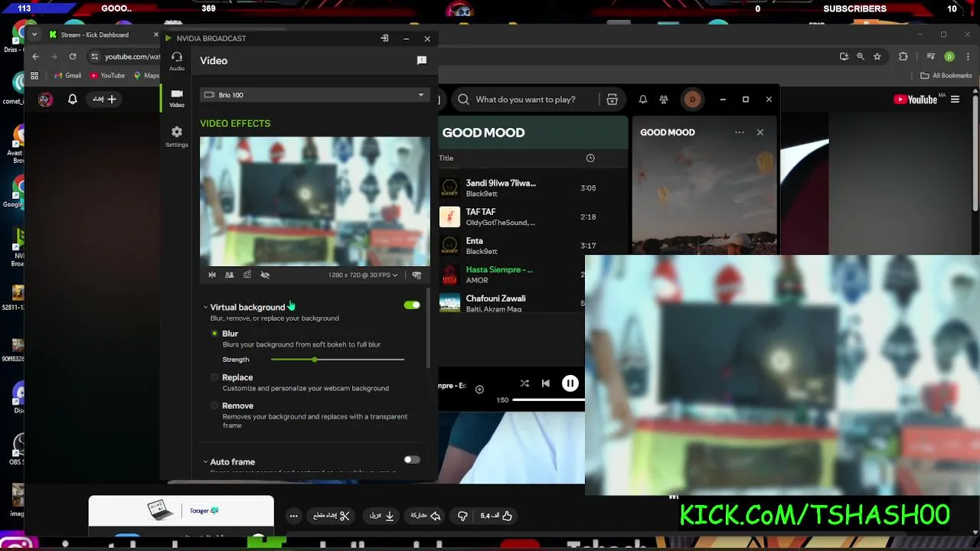Collapse the Virtual background section chevron
This screenshot has width=980, height=551.
click(205, 308)
